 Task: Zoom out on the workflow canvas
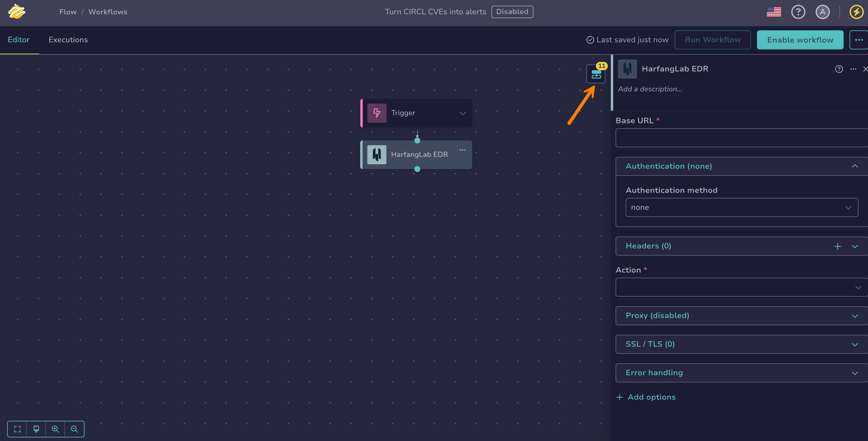[x=74, y=429]
